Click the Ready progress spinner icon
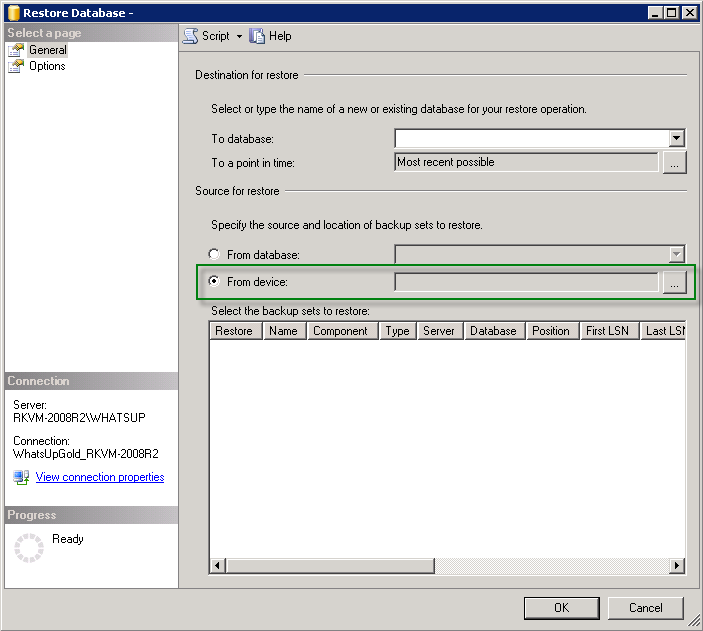 29,548
